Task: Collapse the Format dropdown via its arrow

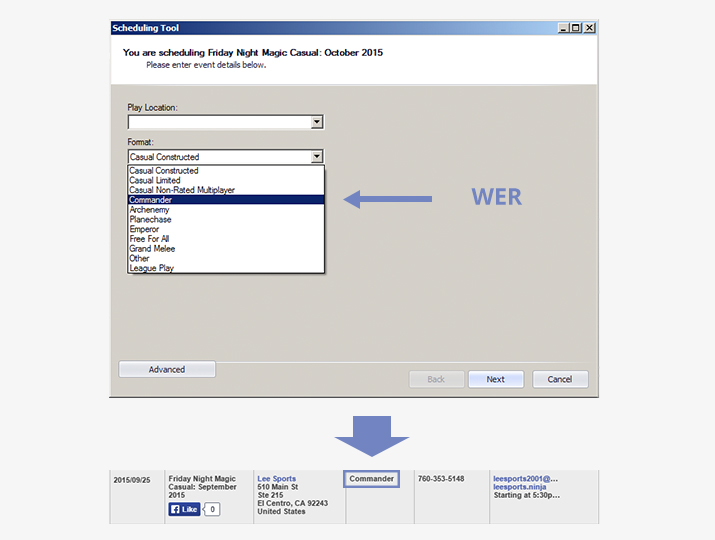Action: (317, 156)
